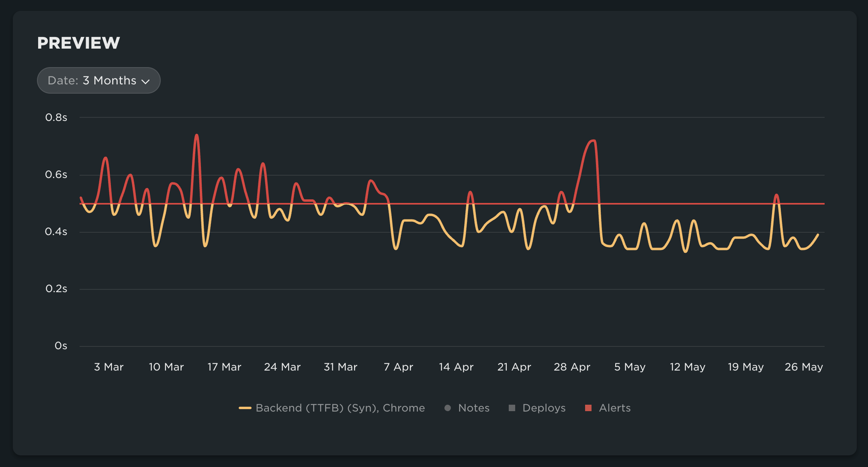Click the 7 Apr x-axis label
This screenshot has height=467, width=868.
(x=398, y=367)
